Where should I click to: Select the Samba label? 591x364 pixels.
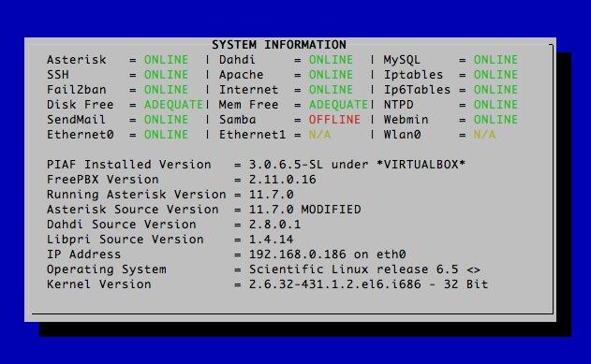(x=238, y=120)
